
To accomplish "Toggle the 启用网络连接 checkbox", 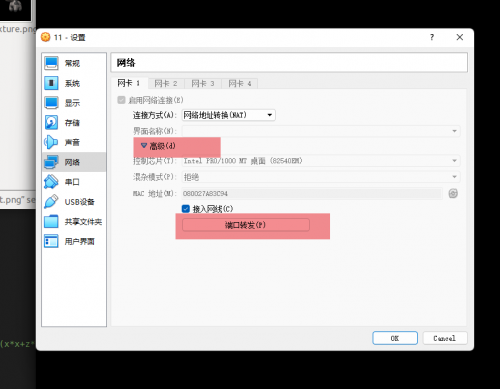I will [121, 100].
